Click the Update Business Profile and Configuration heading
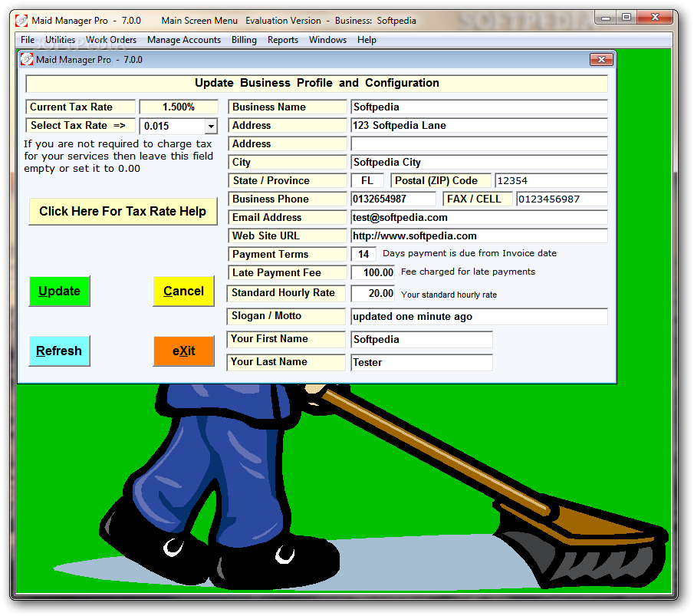 click(317, 84)
